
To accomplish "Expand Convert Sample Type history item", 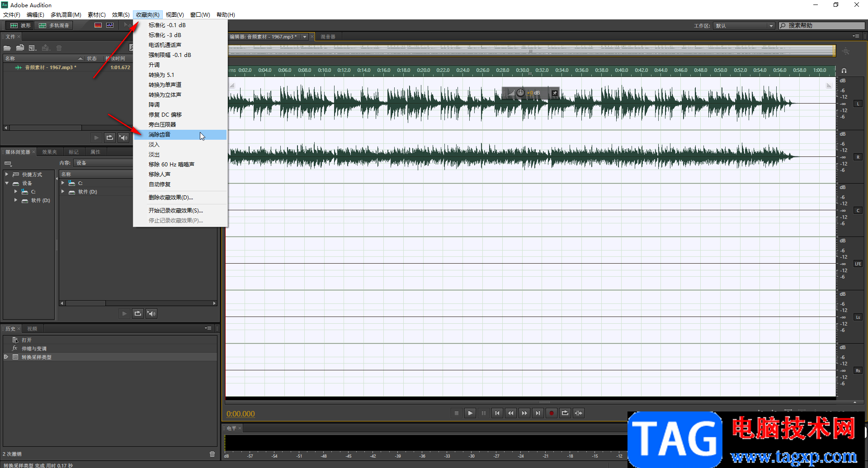I will (x=6, y=357).
